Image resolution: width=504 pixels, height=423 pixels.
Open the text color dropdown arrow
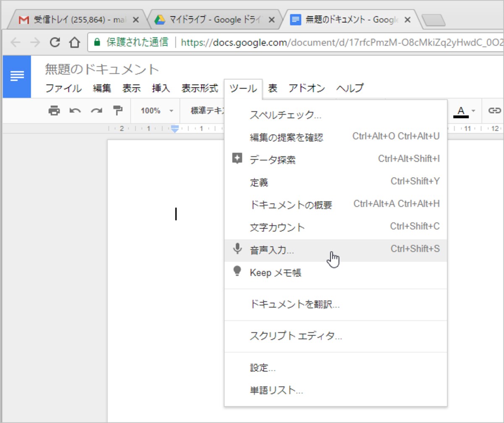pos(473,111)
